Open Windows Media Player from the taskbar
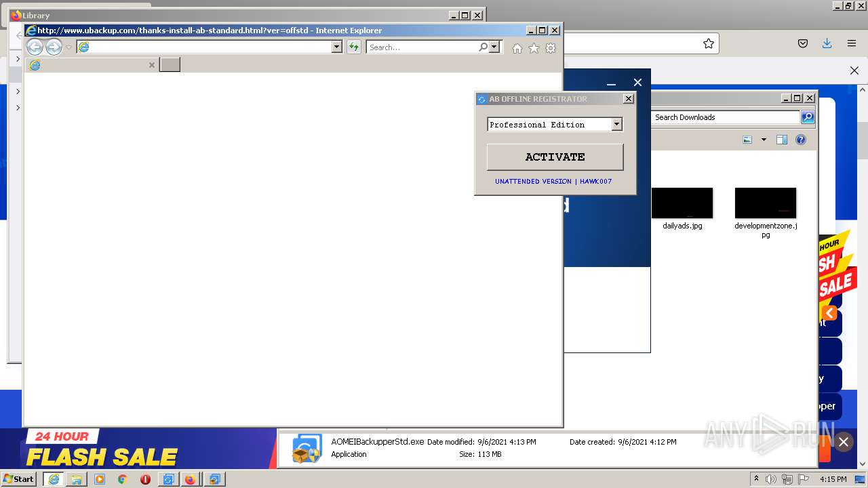Viewport: 868px width, 488px height. tap(100, 479)
